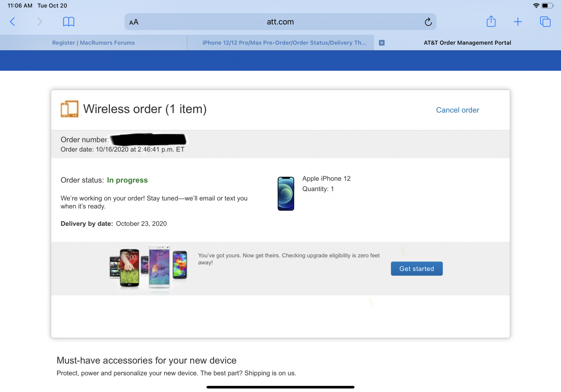The height and width of the screenshot is (392, 561).
Task: Select delivery date 'October 23, 2020'
Action: coord(141,224)
